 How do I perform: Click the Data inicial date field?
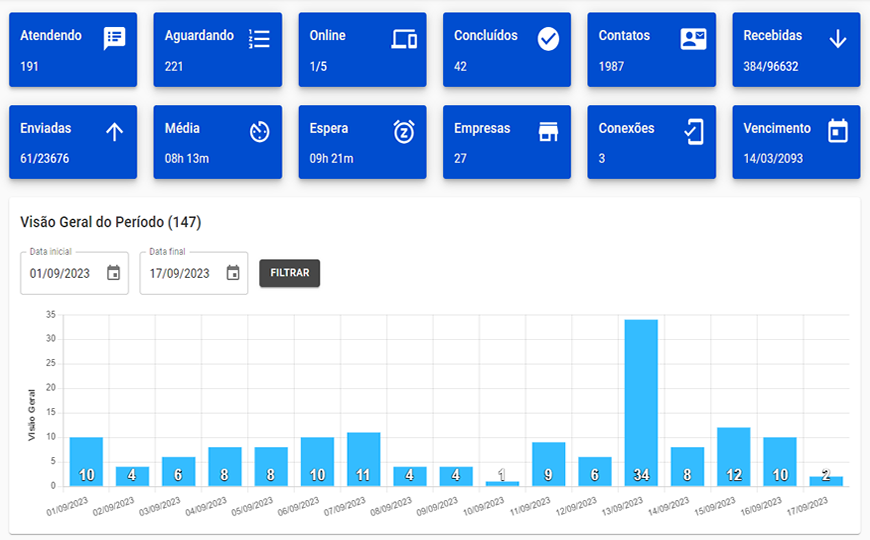click(x=61, y=273)
